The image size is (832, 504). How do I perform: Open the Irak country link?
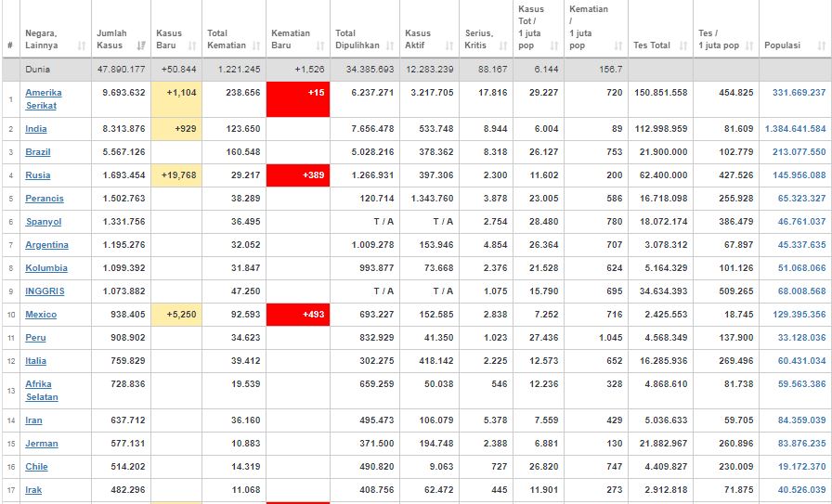33,490
